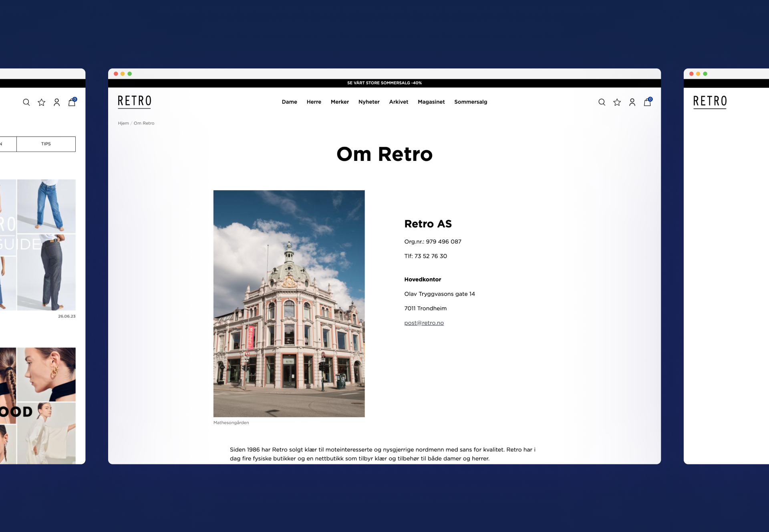Open the Herre menu
This screenshot has height=532, width=769.
tap(314, 102)
